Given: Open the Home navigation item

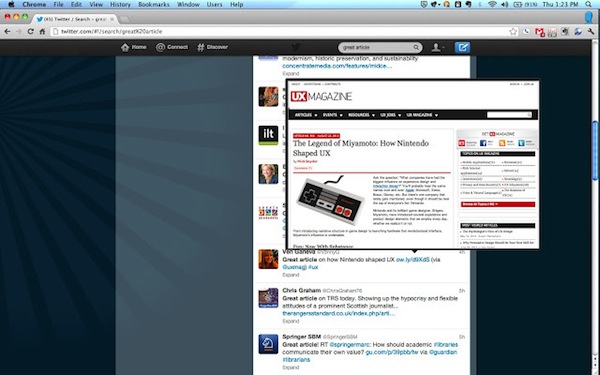Looking at the screenshot, I should click(x=134, y=47).
